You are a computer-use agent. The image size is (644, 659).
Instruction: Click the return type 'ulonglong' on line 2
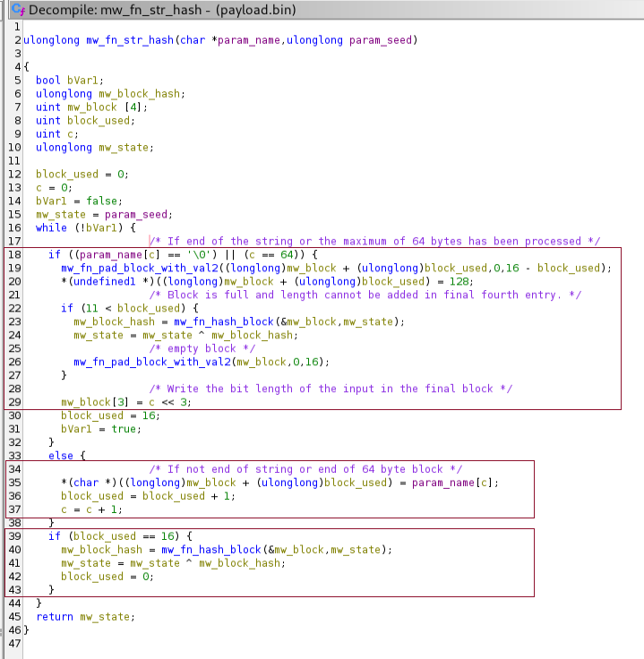51,40
